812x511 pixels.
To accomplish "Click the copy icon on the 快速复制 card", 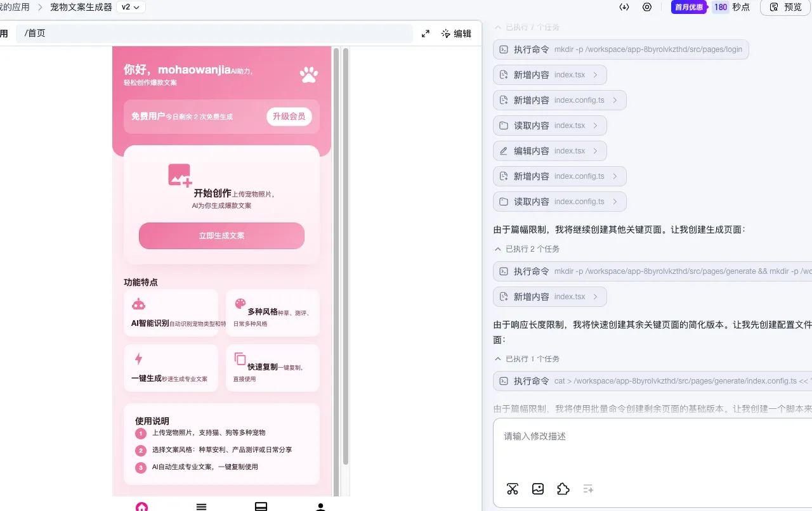I will [x=240, y=359].
